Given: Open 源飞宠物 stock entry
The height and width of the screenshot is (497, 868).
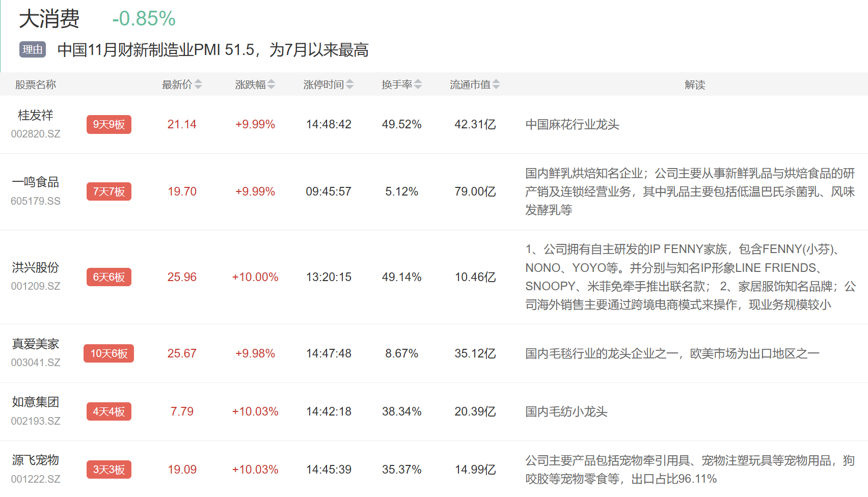Looking at the screenshot, I should click(36, 460).
